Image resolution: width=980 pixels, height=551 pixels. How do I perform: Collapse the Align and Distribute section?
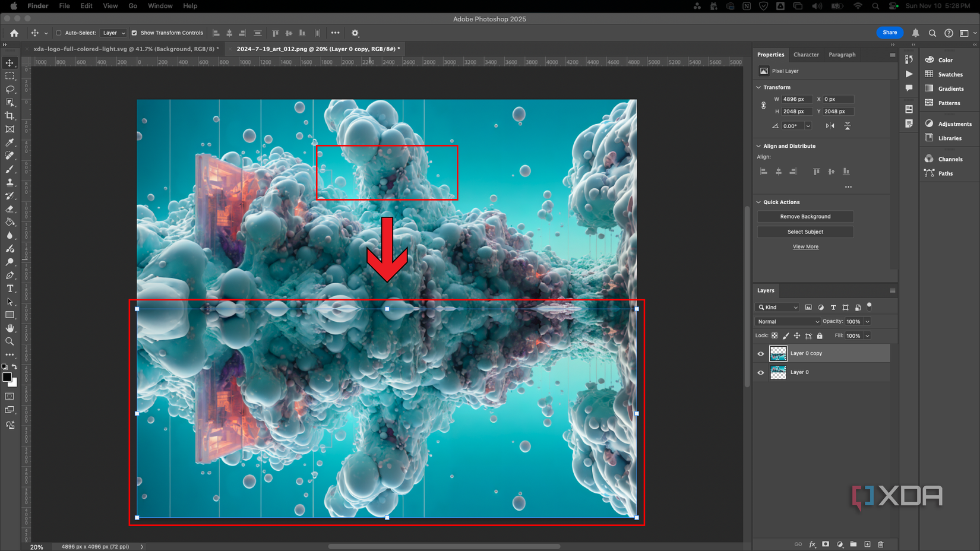tap(758, 146)
